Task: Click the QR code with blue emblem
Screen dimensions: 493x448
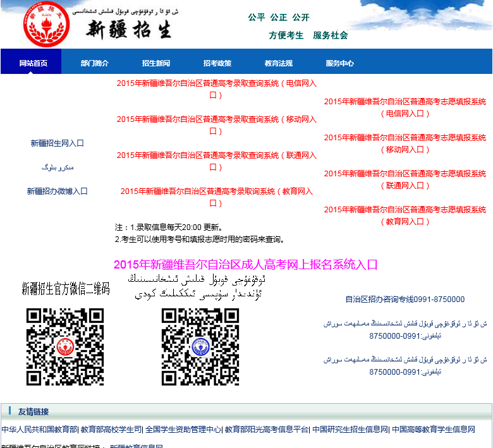Action: tap(200, 347)
